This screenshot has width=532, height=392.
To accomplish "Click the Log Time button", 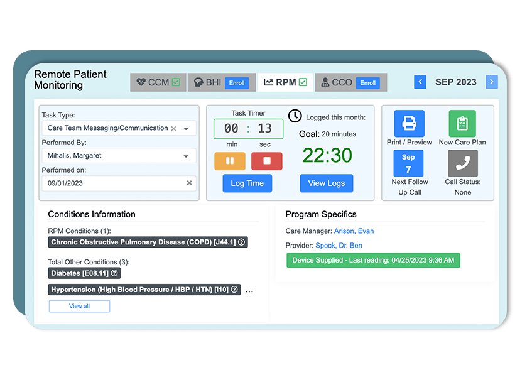I will (248, 183).
